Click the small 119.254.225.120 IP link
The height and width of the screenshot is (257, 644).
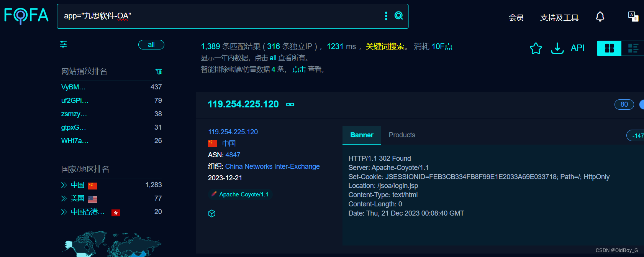[233, 132]
